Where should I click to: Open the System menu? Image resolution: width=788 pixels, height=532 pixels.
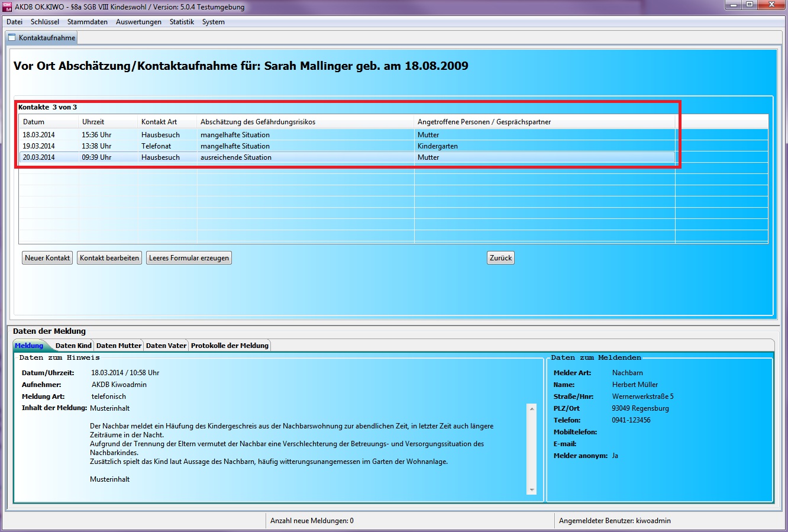(x=213, y=22)
